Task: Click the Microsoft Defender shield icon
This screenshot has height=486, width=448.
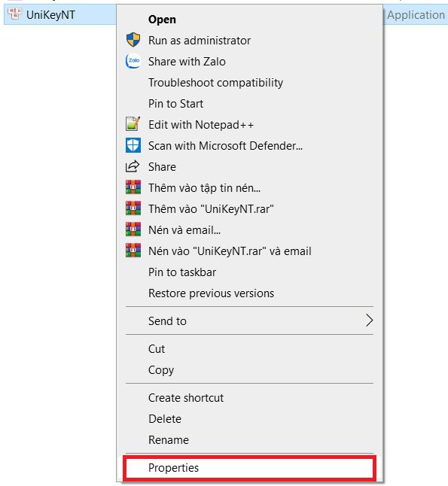Action: point(133,145)
